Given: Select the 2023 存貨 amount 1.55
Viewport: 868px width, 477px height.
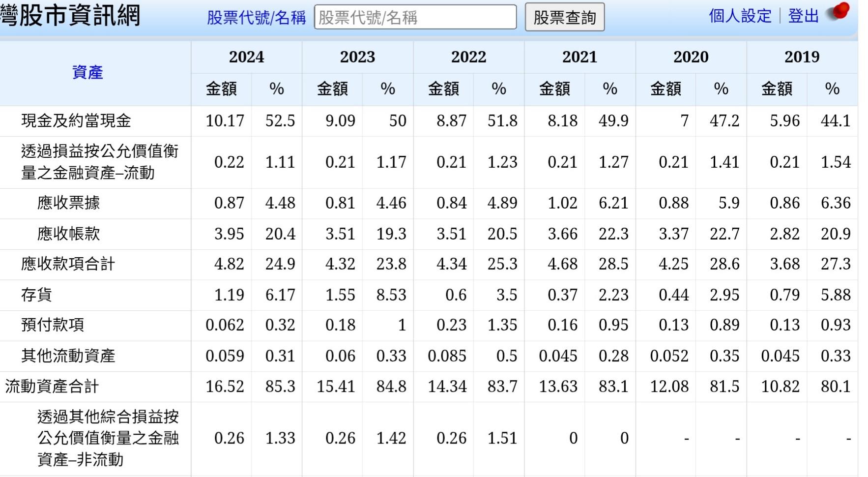Looking at the screenshot, I should [340, 295].
